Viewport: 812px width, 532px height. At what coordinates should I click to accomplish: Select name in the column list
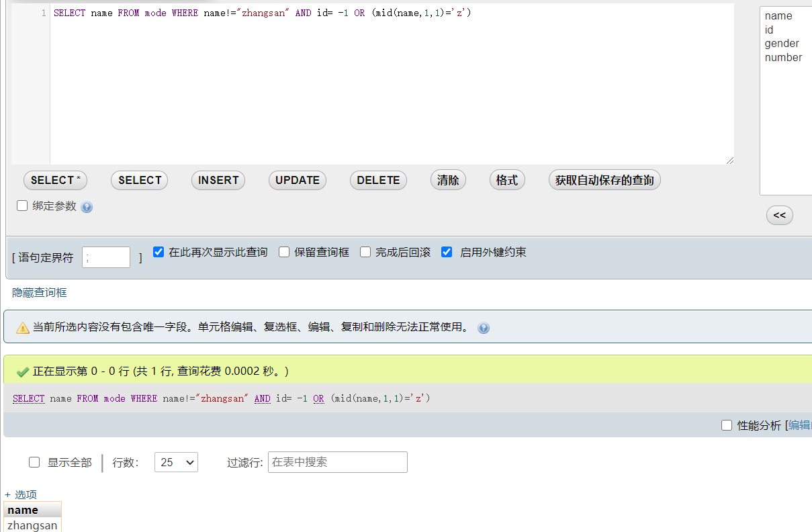(x=778, y=16)
